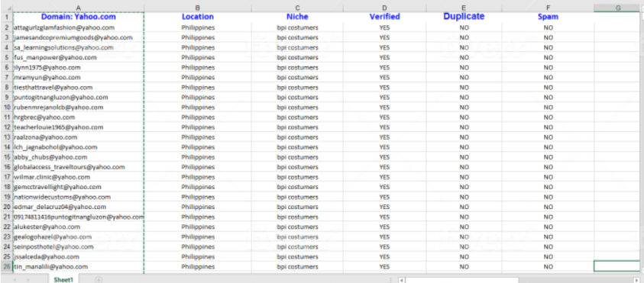Click 'bpi costumers' in the seinposthotel row
Image resolution: width=644 pixels, height=283 pixels.
coord(297,247)
